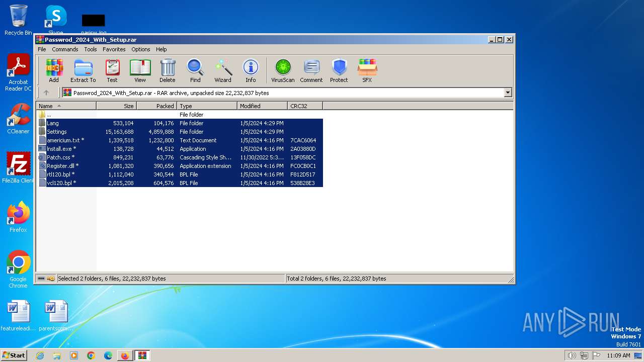The height and width of the screenshot is (362, 644).
Task: Open Google Chrome desktop shortcut
Action: coord(18,269)
